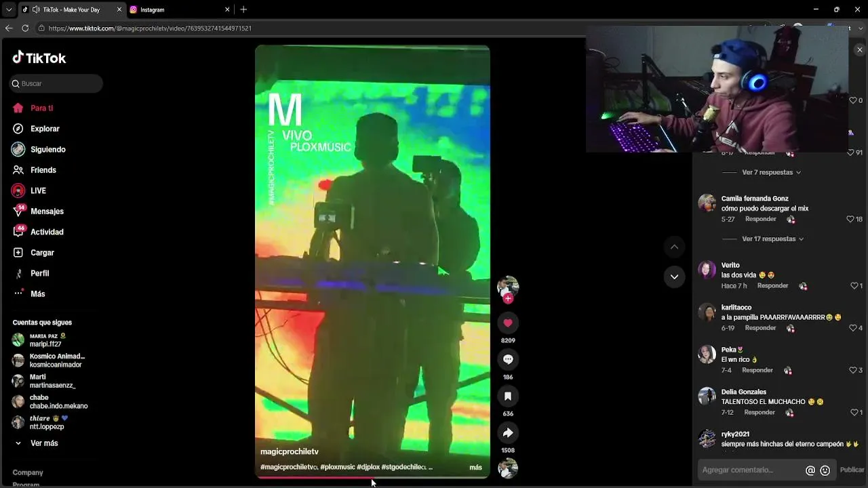Open ryky2021's profile avatar
The height and width of the screenshot is (488, 868).
tap(707, 439)
